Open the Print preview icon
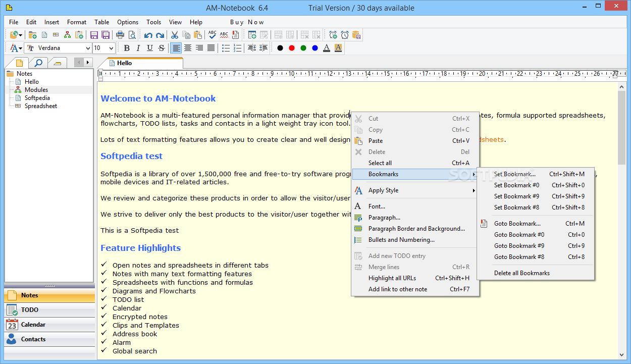Image resolution: width=631 pixels, height=364 pixels. pos(132,35)
